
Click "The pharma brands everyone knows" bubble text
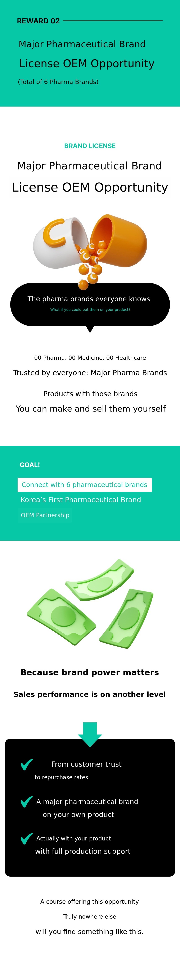[x=89, y=299]
